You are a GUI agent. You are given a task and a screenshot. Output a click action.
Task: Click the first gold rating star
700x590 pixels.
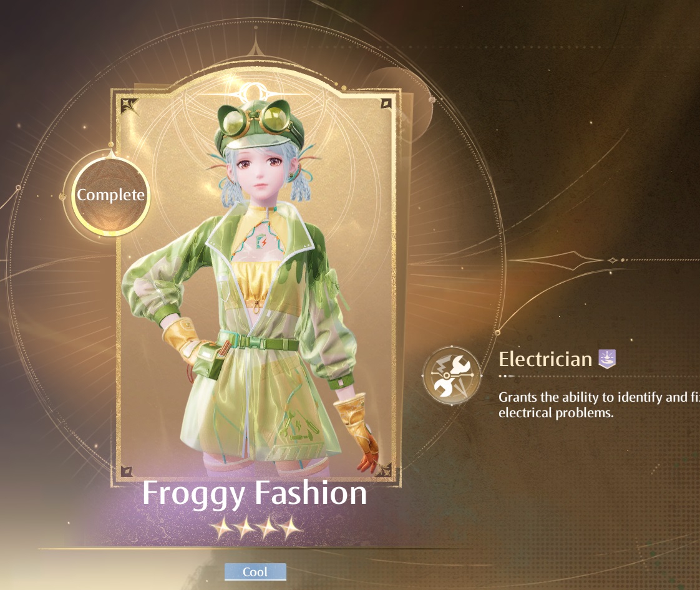(222, 529)
